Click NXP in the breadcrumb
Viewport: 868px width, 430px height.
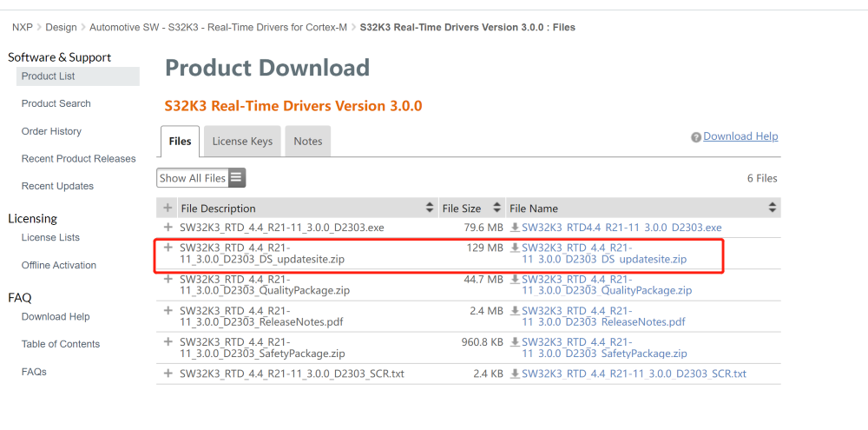tap(23, 27)
